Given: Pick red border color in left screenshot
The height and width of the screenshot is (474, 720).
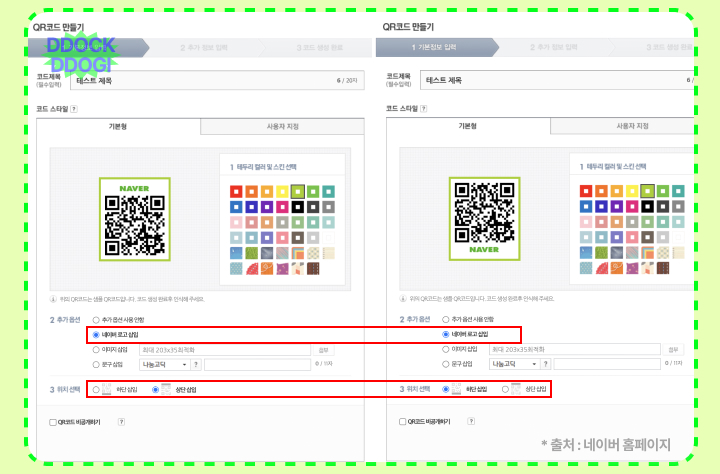Looking at the screenshot, I should coord(236,192).
